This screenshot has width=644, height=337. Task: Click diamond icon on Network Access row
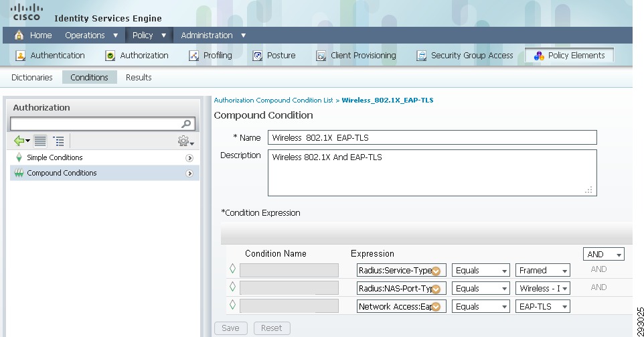coord(232,305)
